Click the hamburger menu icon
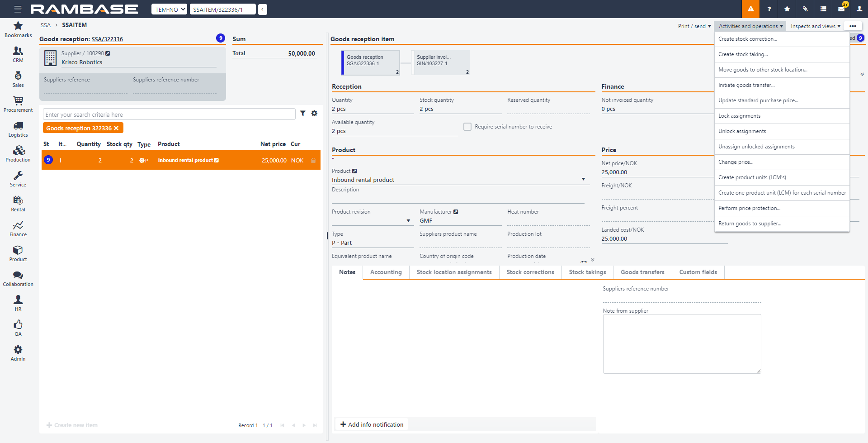 tap(18, 9)
